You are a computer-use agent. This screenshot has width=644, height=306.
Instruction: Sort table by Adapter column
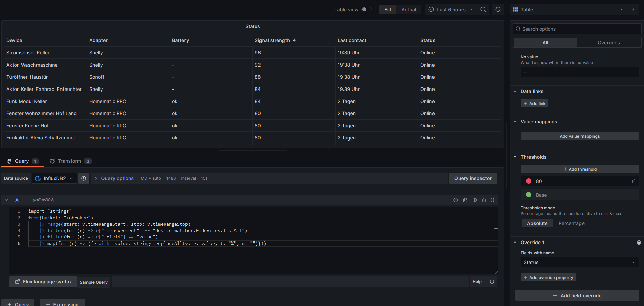click(98, 40)
